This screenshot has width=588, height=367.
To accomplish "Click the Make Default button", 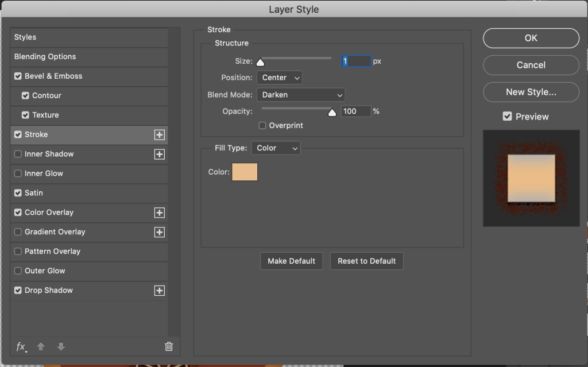I will click(x=292, y=261).
